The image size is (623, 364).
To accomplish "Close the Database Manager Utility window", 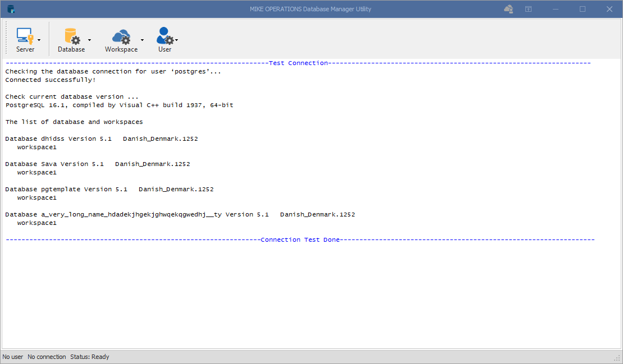I will (x=609, y=9).
